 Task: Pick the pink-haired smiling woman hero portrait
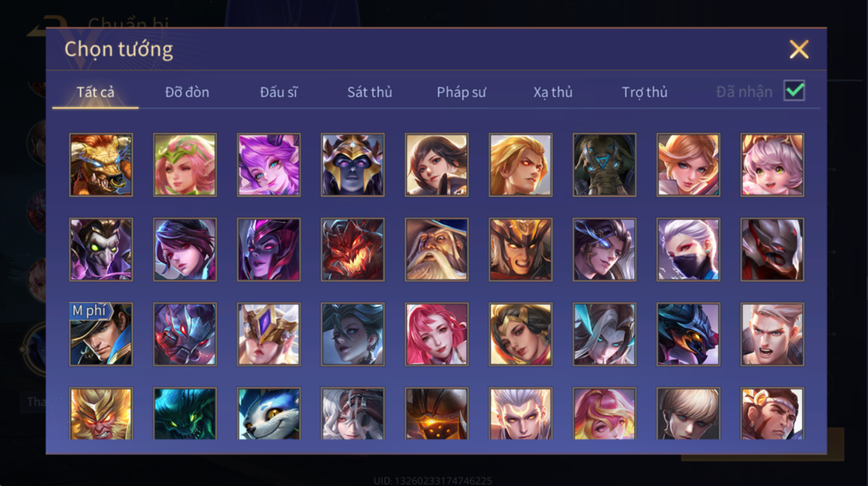tap(437, 334)
